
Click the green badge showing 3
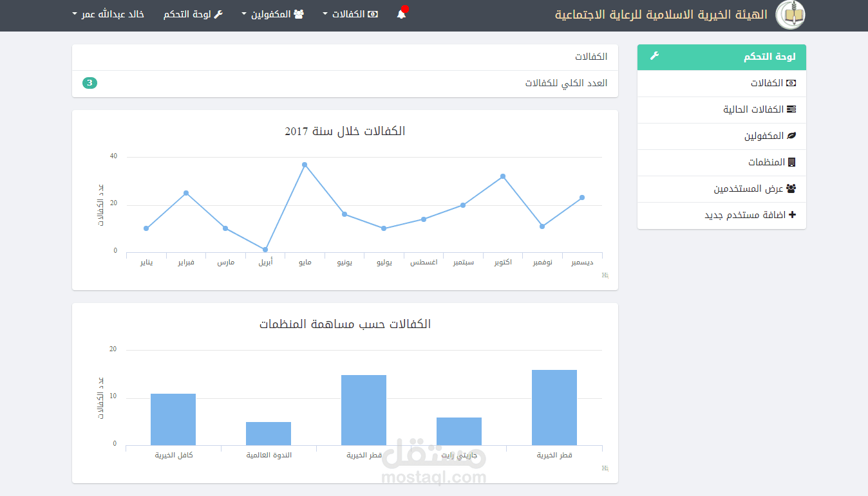[x=90, y=83]
